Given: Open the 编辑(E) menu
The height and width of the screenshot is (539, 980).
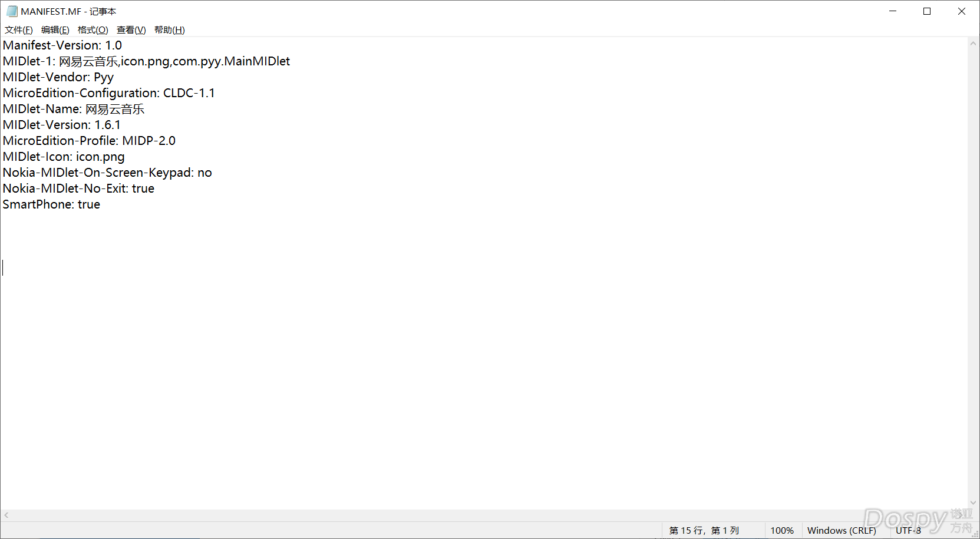Looking at the screenshot, I should [x=55, y=30].
